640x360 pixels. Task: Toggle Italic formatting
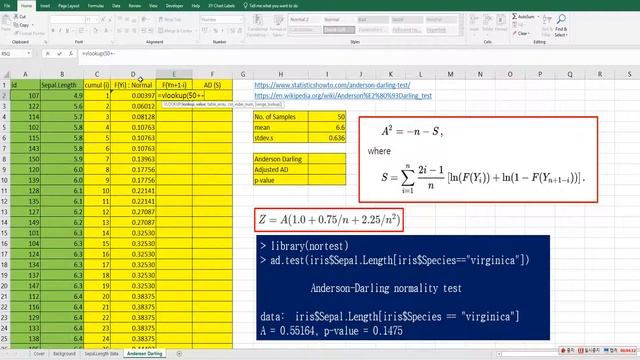tap(60, 31)
